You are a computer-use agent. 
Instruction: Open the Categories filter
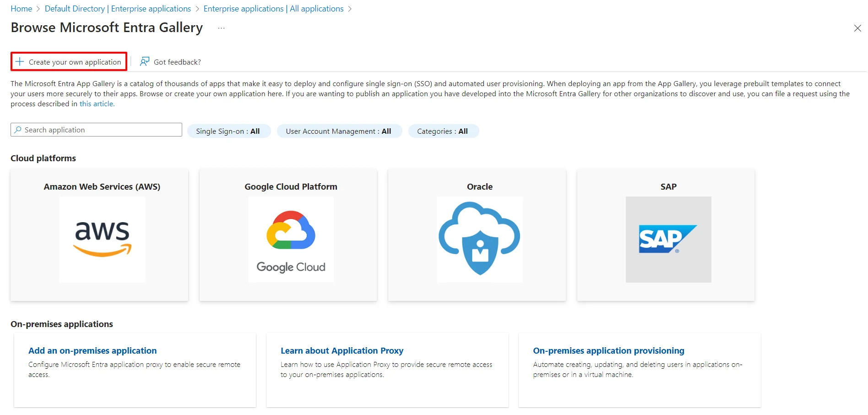443,131
